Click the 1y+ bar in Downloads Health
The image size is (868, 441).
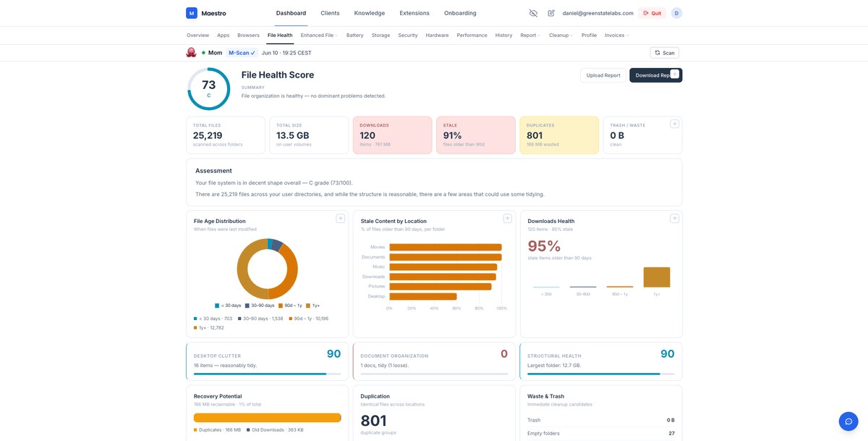tap(657, 277)
